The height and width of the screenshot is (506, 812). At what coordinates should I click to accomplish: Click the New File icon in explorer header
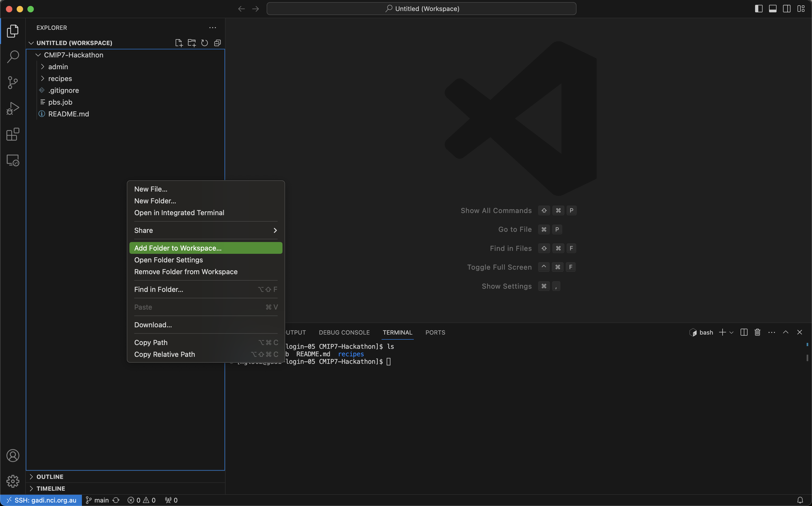pyautogui.click(x=179, y=43)
